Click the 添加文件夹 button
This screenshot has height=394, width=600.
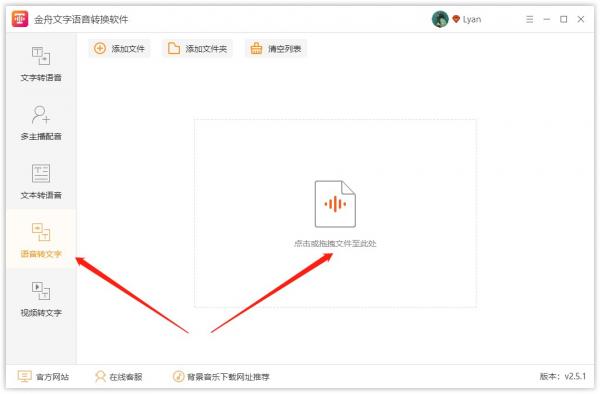[x=197, y=49]
